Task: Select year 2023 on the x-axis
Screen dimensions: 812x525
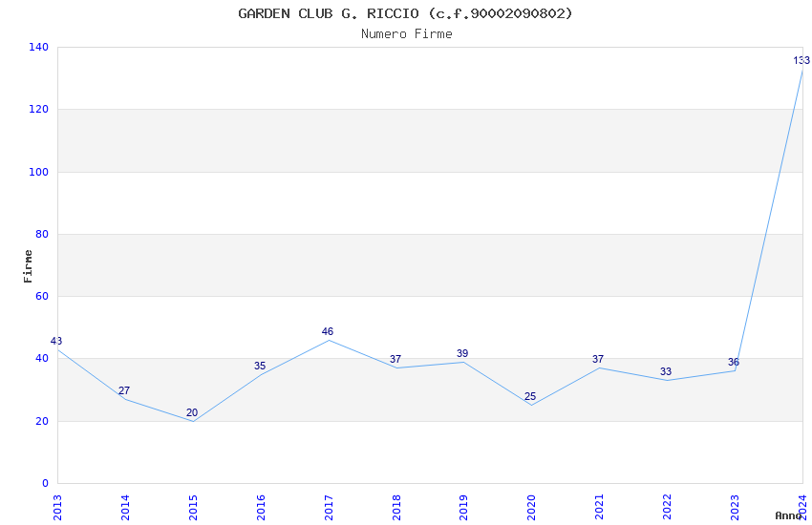Action: 735,508
